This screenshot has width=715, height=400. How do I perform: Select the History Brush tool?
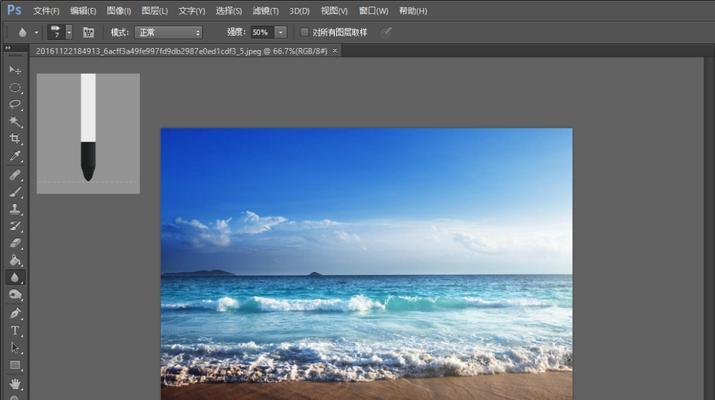pyautogui.click(x=15, y=226)
